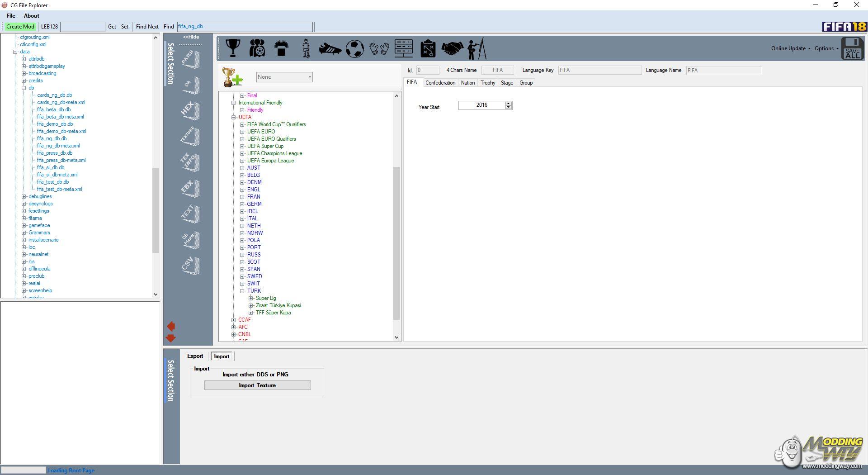Screen dimensions: 868x475
Task: Click the red left arrow icon
Action: (x=171, y=326)
